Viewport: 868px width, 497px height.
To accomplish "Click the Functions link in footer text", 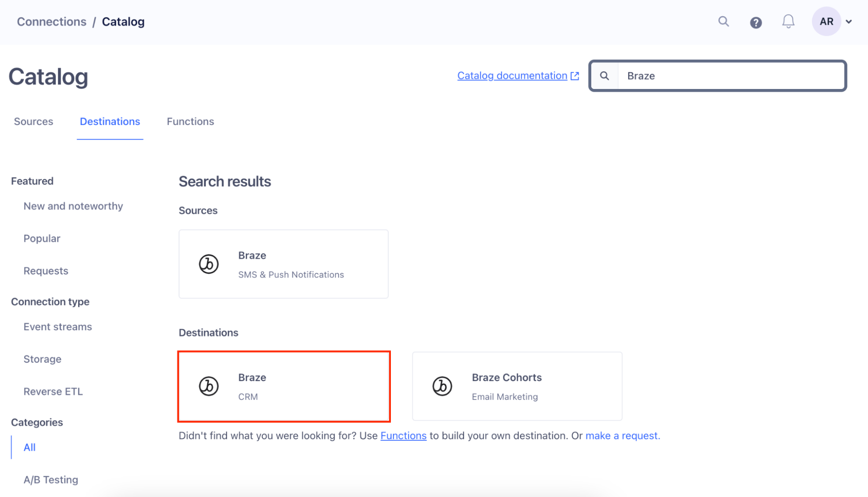I will (x=403, y=435).
